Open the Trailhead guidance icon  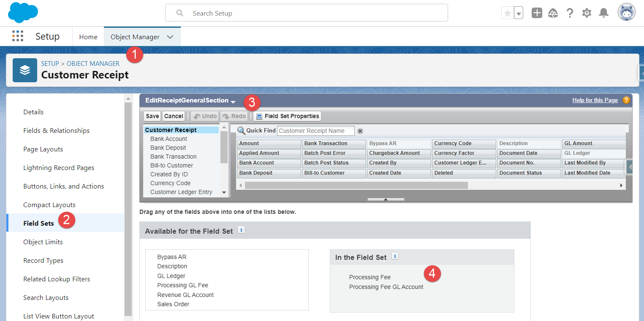[x=553, y=13]
